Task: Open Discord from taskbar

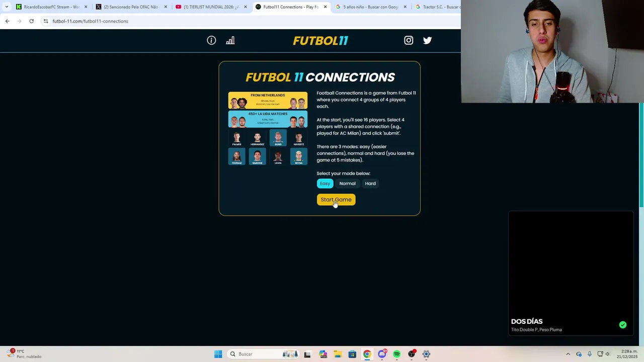Action: (x=382, y=354)
